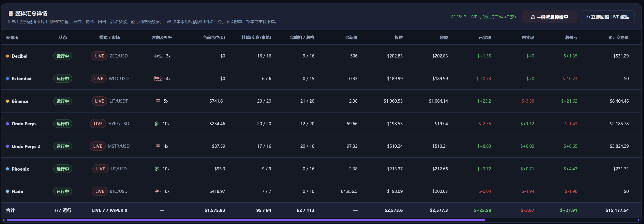Click the right arrow of the horizontal scrollbar
Screen dimensions: 644x224
pos(639,220)
